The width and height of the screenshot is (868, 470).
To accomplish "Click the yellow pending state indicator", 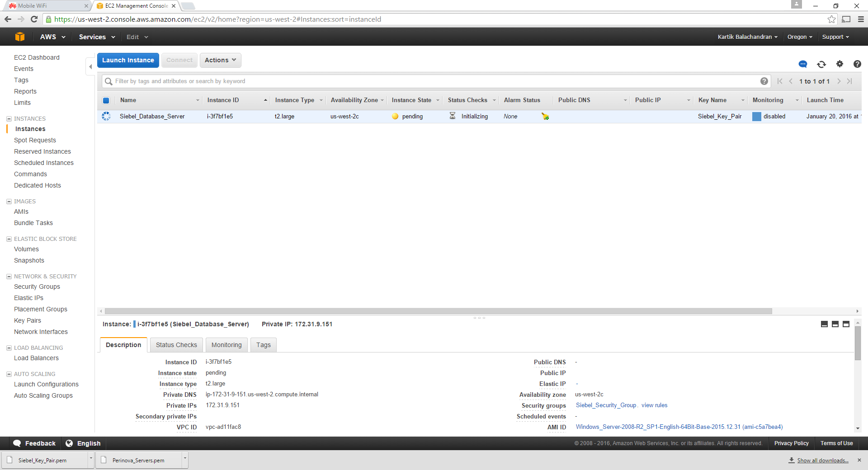I will tap(395, 116).
